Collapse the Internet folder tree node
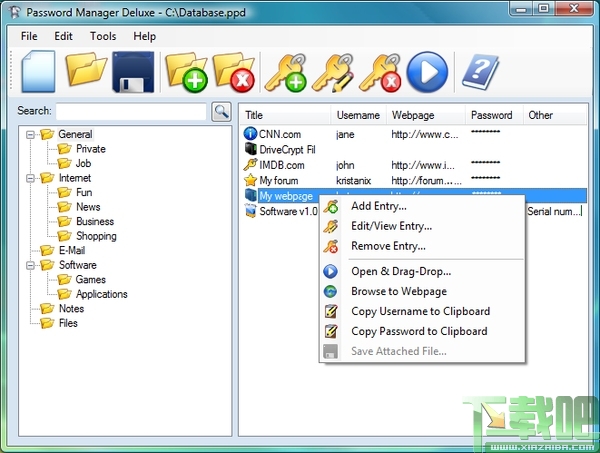The width and height of the screenshot is (600, 453). [x=30, y=178]
